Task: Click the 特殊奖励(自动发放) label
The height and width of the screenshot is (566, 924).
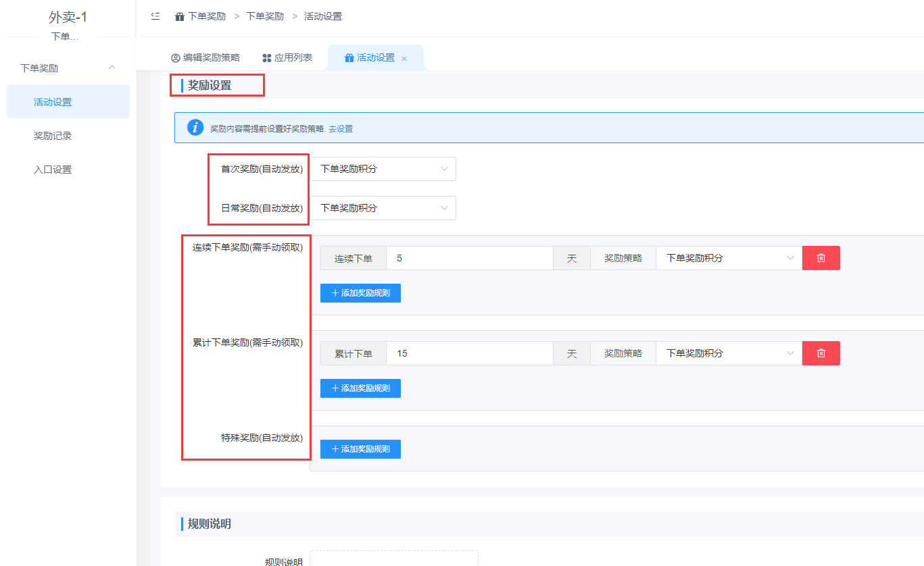Action: 262,438
